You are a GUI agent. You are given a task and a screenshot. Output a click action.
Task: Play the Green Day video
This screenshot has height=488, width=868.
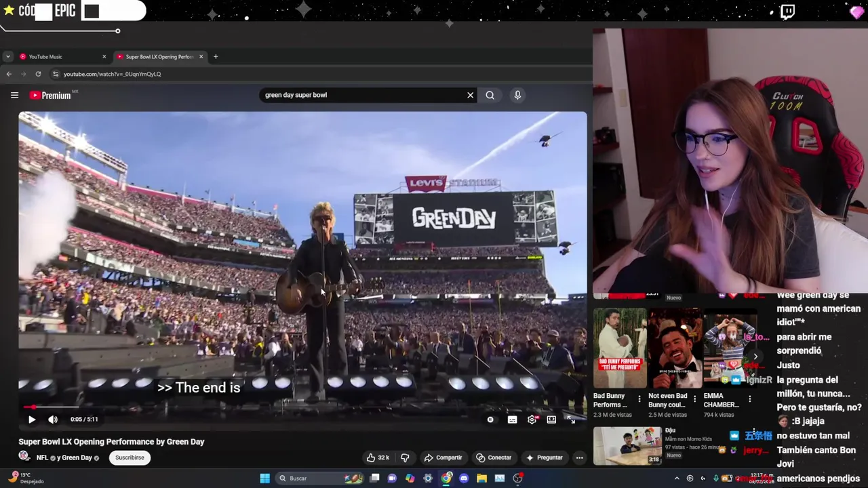pyautogui.click(x=32, y=420)
